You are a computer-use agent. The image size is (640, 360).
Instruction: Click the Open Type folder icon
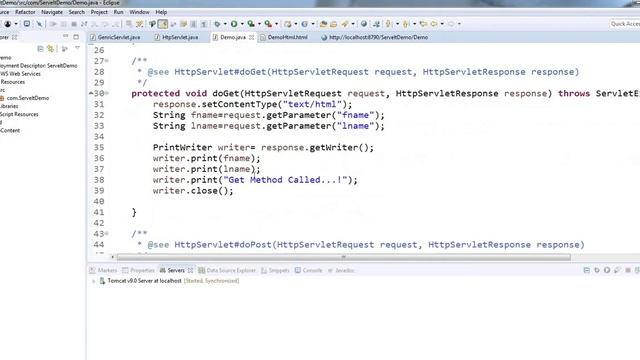point(323,24)
